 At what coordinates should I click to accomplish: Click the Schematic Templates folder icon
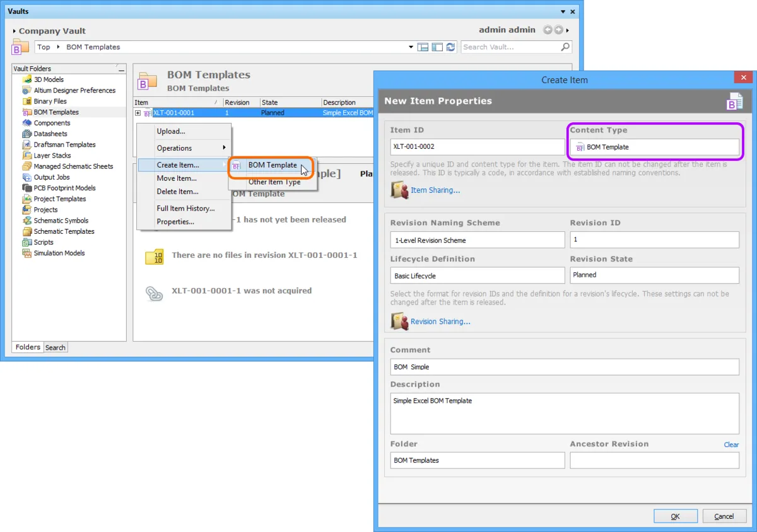tap(27, 231)
